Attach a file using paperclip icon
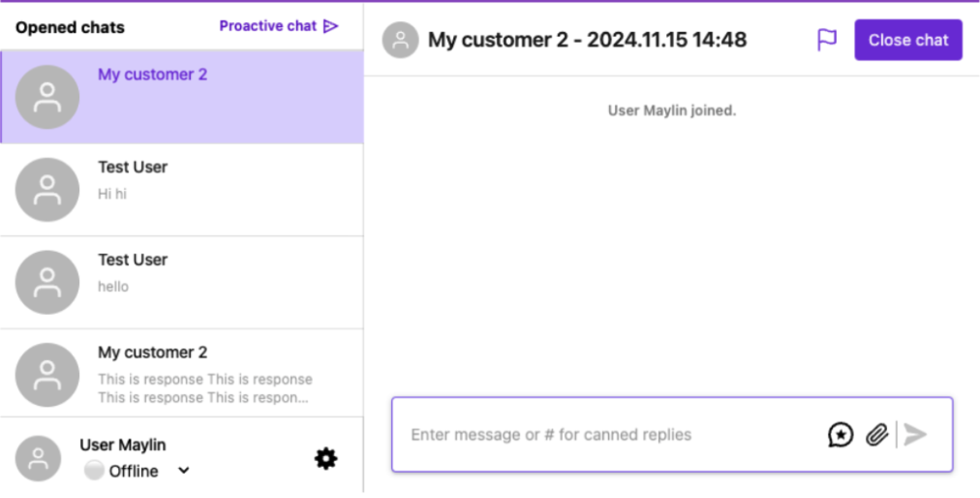980x498 pixels. click(877, 434)
